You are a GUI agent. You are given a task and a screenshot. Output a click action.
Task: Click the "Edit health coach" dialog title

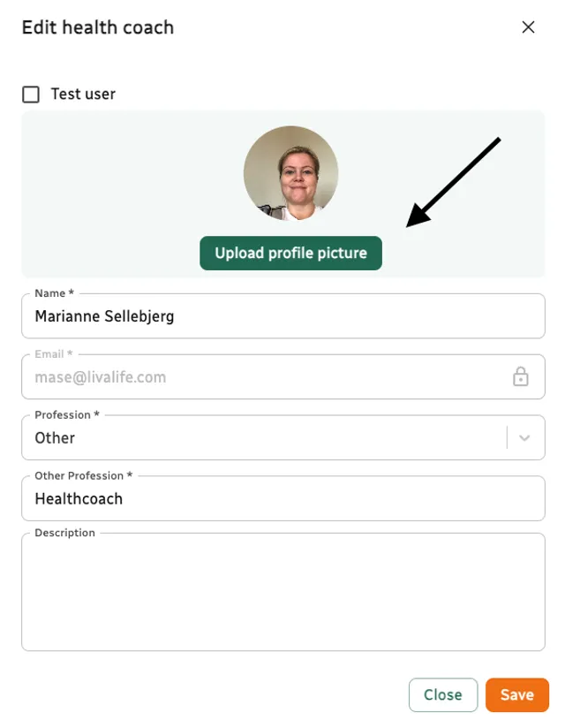98,27
